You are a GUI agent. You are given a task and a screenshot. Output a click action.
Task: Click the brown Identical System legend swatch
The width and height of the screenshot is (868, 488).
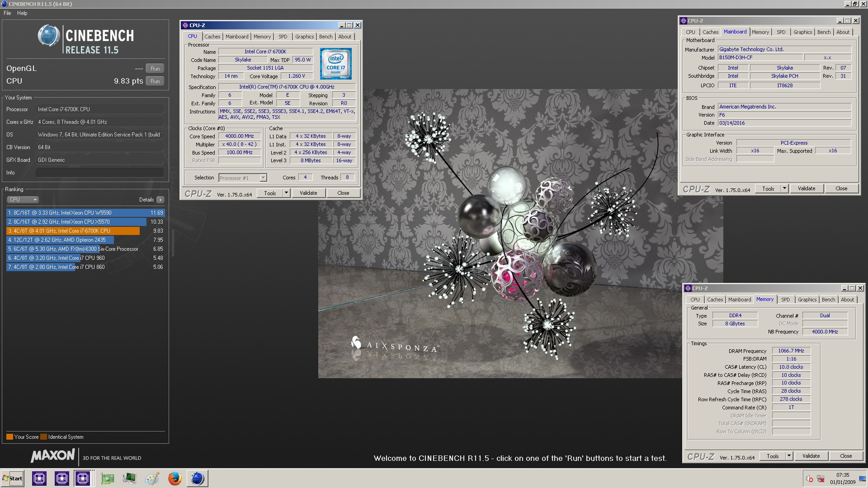click(x=43, y=437)
